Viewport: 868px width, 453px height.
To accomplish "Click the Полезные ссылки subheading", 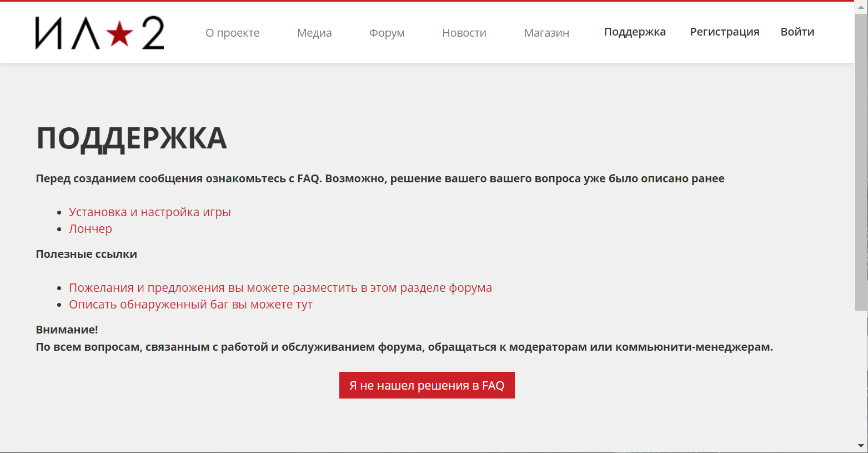I will (x=87, y=254).
